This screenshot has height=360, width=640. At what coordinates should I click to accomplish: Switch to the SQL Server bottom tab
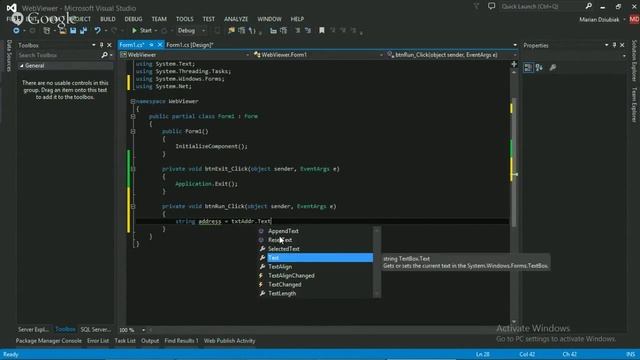(x=96, y=329)
